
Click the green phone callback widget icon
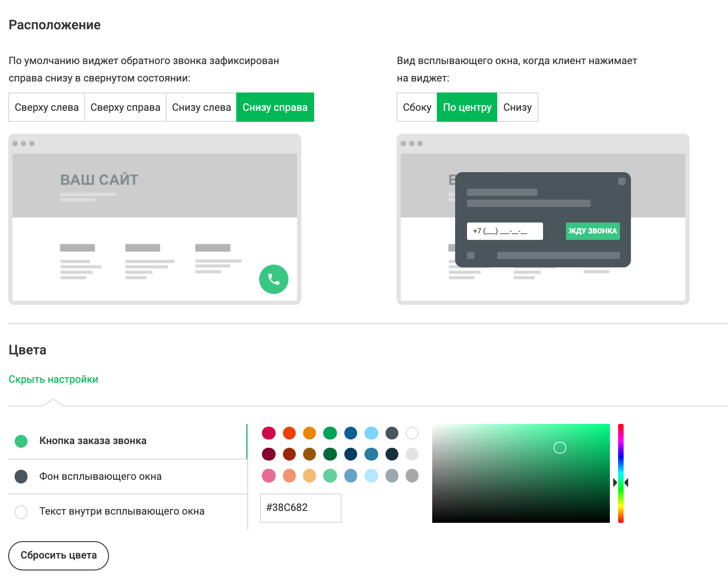[273, 279]
